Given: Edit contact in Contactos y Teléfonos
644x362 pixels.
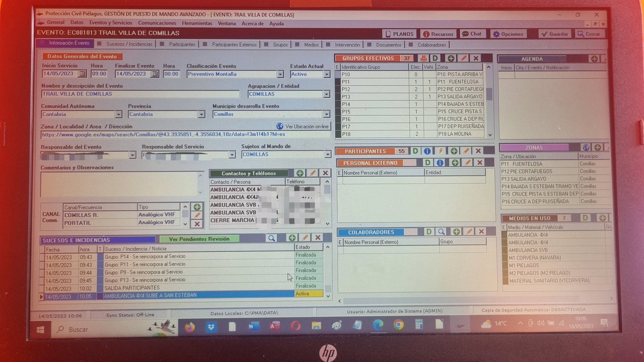Looking at the screenshot, I should (x=312, y=173).
